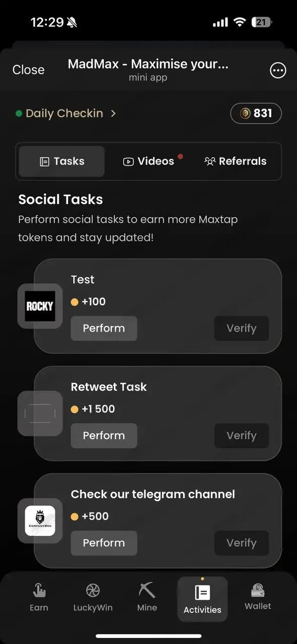Switch to the Videos tab
The image size is (297, 644).
click(148, 162)
